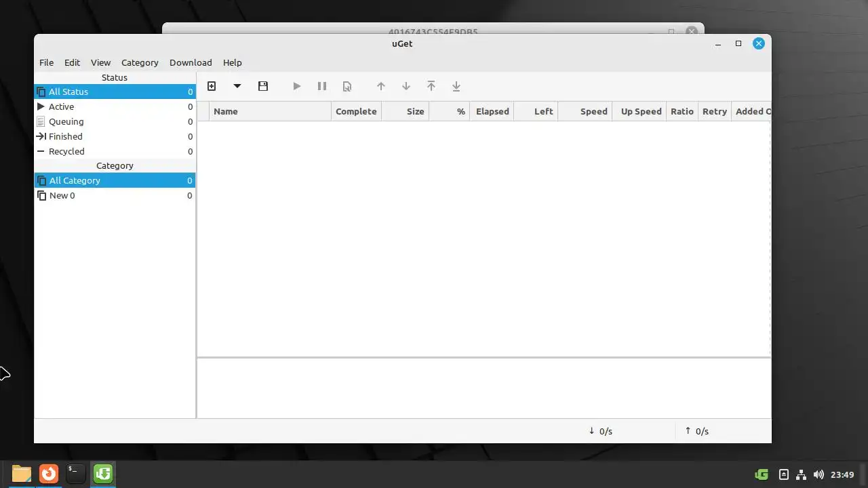
Task: Click the download speed 0/s status entry
Action: click(x=601, y=431)
